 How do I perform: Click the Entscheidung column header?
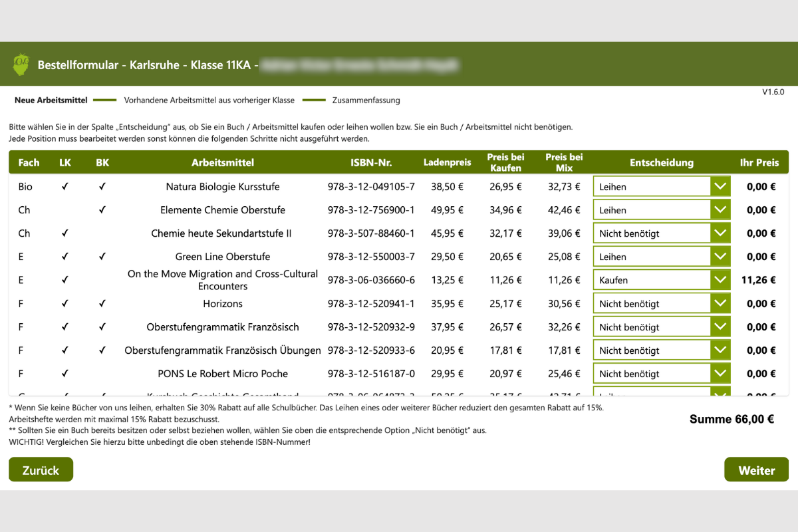[661, 162]
